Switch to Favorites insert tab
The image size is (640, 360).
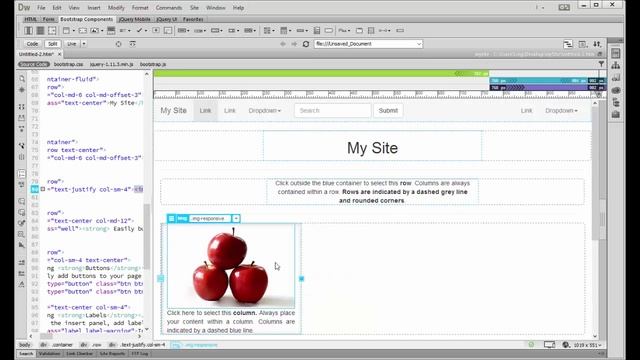tap(193, 19)
